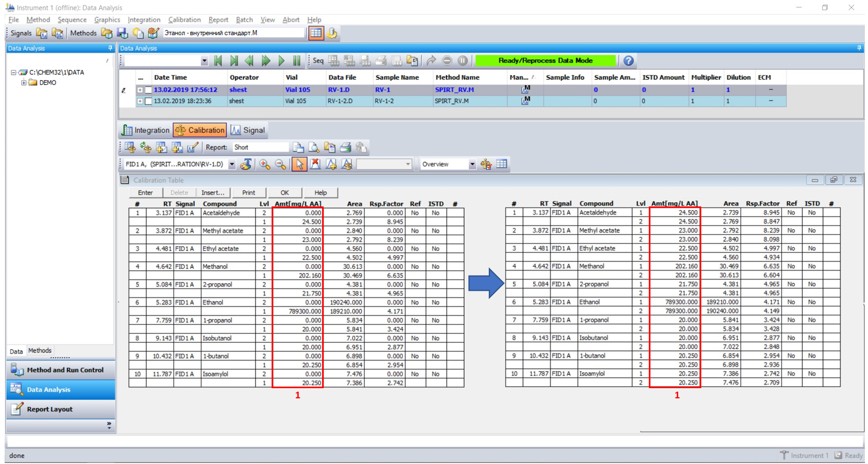The height and width of the screenshot is (464, 868).
Task: Tick the checkbox for run RV-1.D
Action: click(148, 90)
